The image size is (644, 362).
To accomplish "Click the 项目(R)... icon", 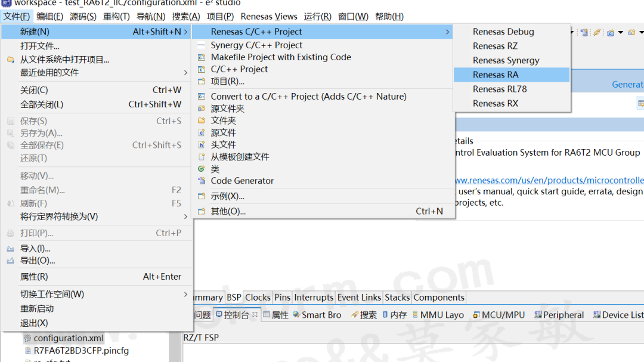I will pos(202,81).
